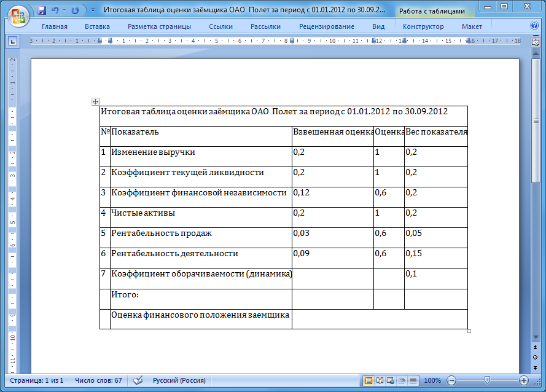Click the Взвешенная оценка header cell
The image size is (546, 392).
(x=333, y=136)
